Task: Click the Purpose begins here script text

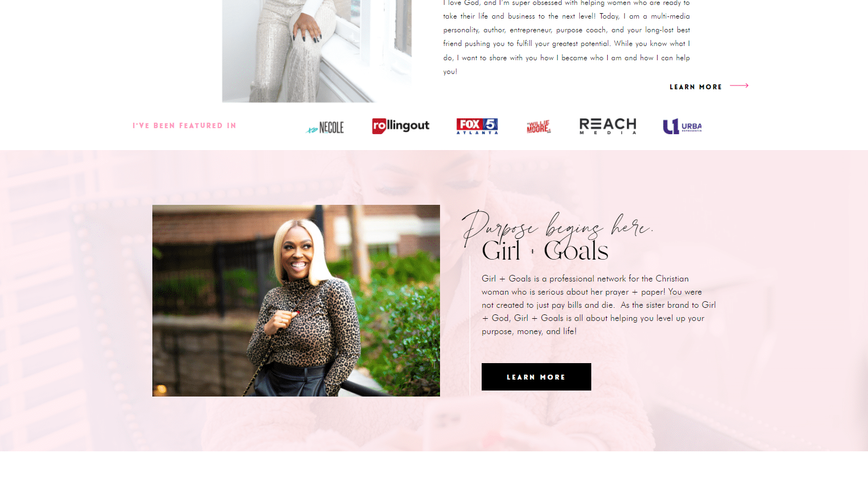Action: pyautogui.click(x=557, y=226)
